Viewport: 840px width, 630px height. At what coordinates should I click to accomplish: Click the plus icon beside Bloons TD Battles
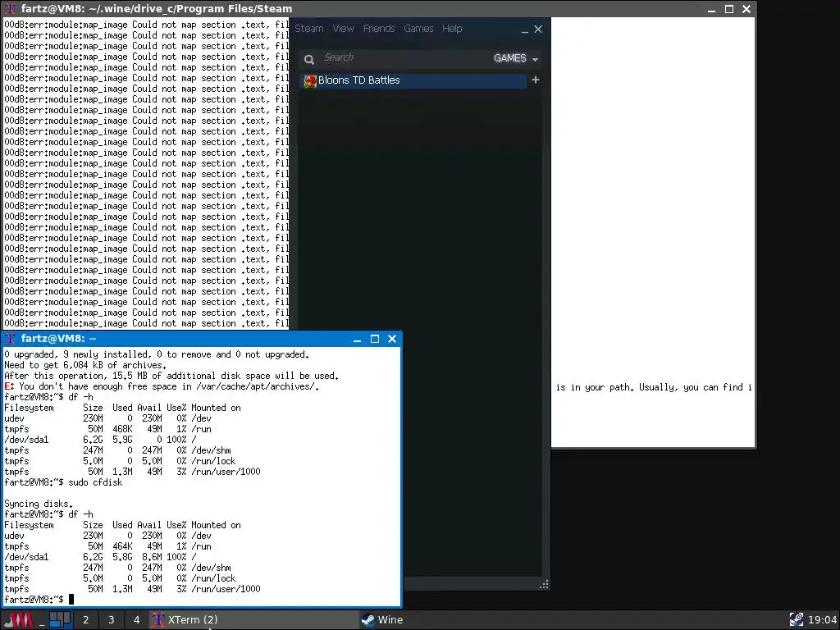pyautogui.click(x=535, y=80)
